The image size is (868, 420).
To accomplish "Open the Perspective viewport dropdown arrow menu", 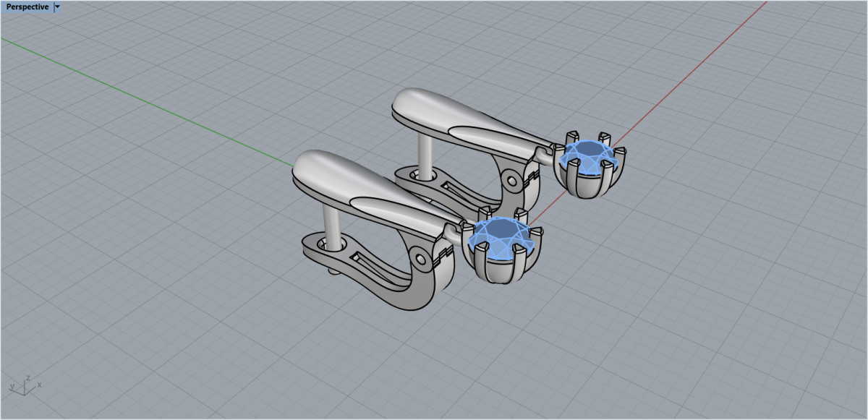I will point(57,7).
